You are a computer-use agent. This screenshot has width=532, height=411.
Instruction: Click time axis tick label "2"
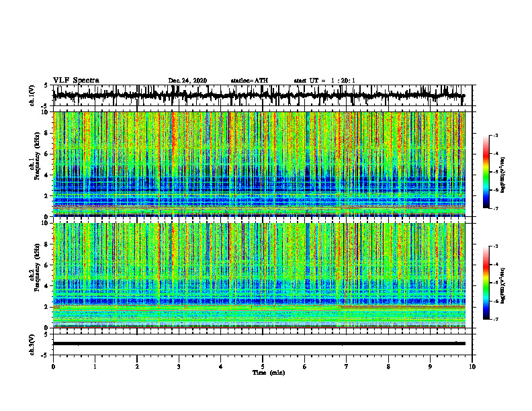point(137,367)
